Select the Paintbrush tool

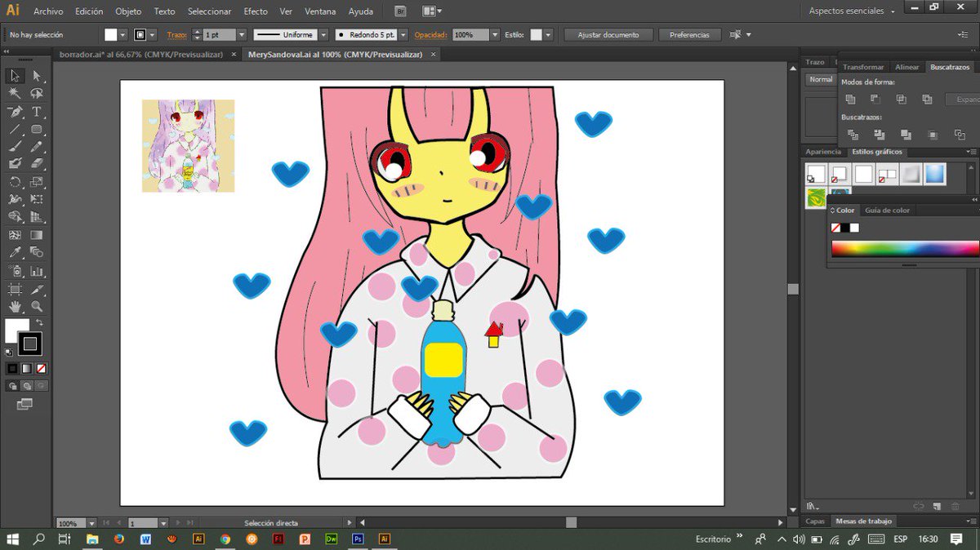coord(15,147)
